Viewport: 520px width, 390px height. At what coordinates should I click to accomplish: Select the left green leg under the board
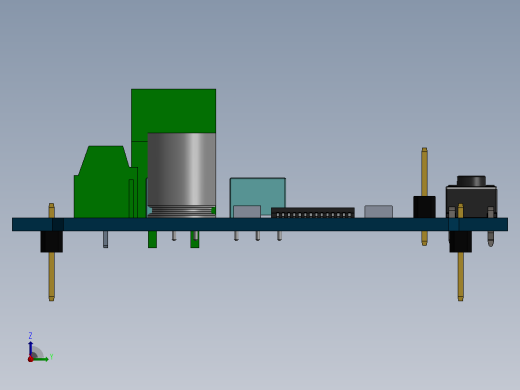click(152, 239)
